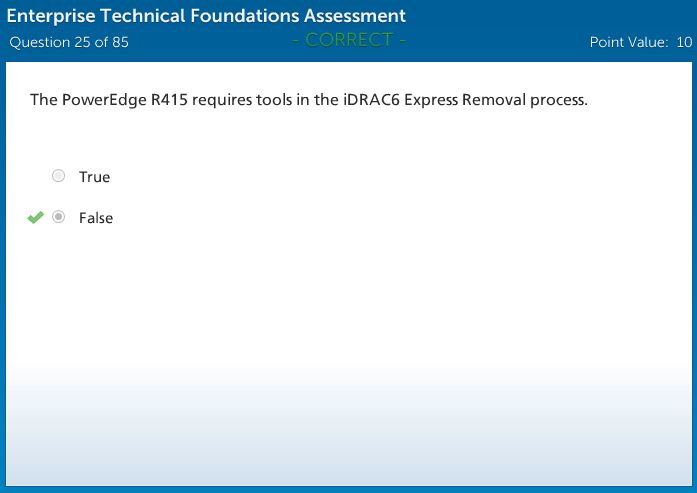Click the number 25 in question counter

[x=83, y=42]
